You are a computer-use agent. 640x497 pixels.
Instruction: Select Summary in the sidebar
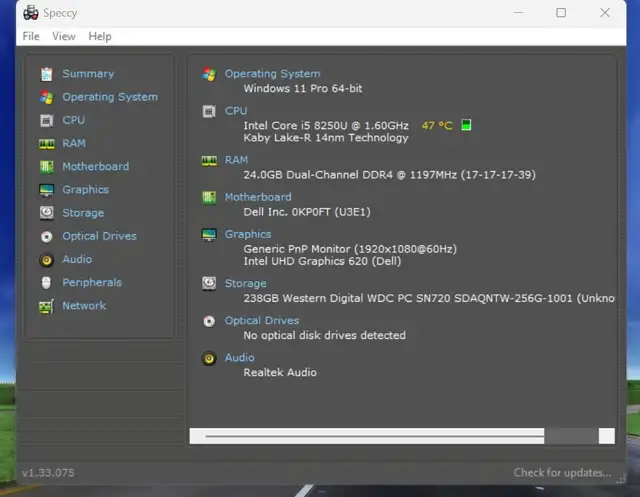tap(88, 74)
